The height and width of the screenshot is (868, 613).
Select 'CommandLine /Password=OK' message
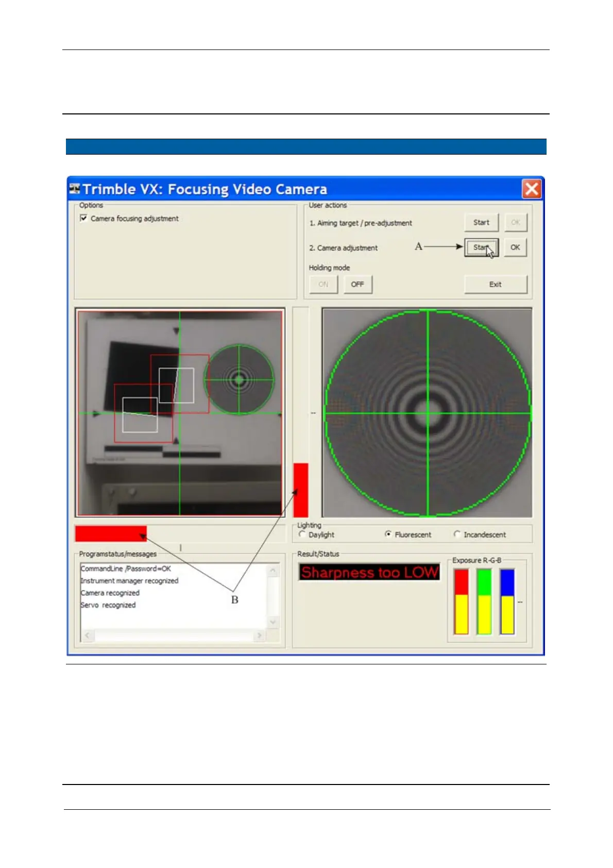[x=126, y=569]
